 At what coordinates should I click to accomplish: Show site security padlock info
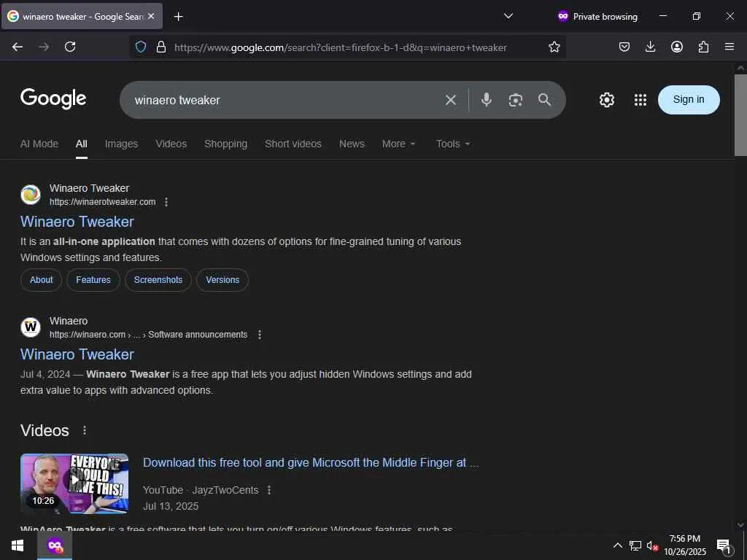[x=161, y=47]
